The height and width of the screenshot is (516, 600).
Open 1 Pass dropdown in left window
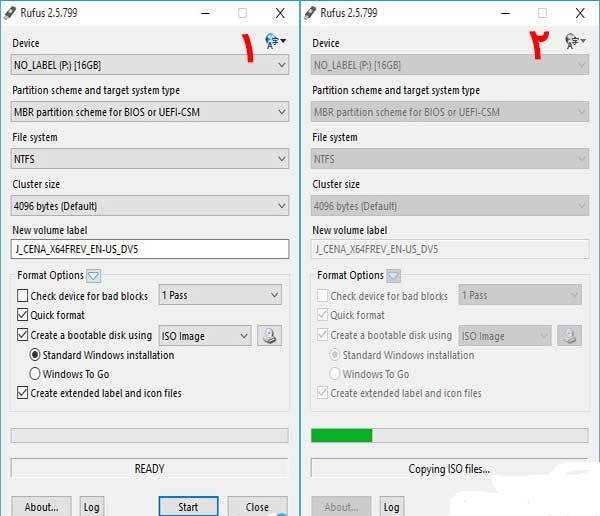220,295
